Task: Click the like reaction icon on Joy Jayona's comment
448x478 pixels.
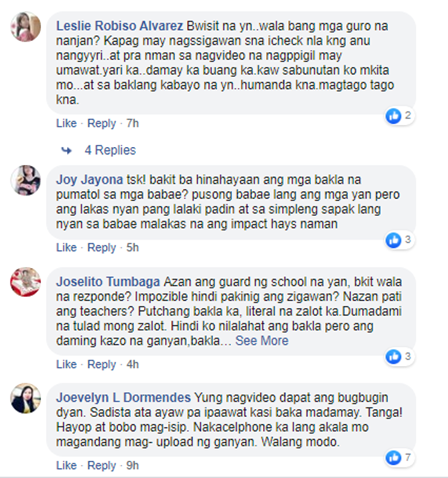Action: coord(394,240)
